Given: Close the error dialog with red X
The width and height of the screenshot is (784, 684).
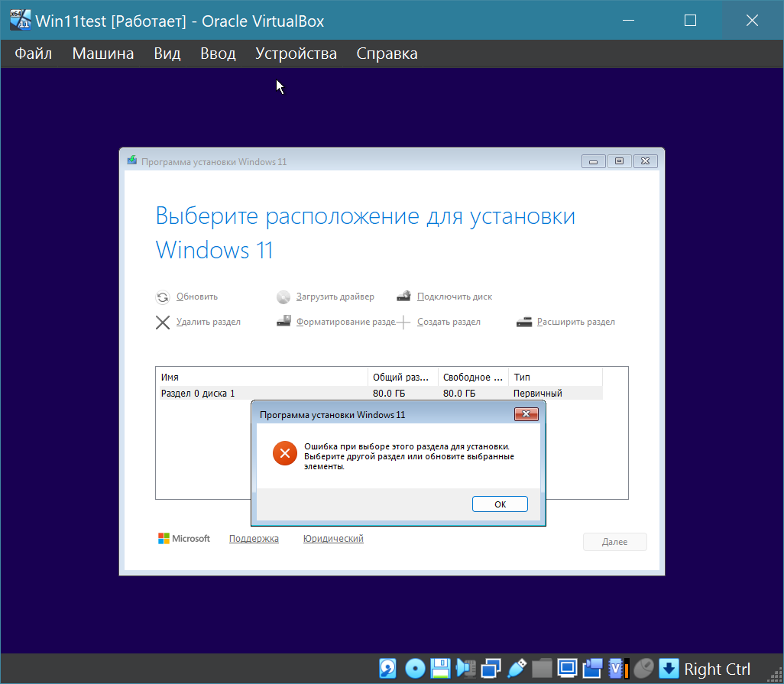Looking at the screenshot, I should pos(526,415).
